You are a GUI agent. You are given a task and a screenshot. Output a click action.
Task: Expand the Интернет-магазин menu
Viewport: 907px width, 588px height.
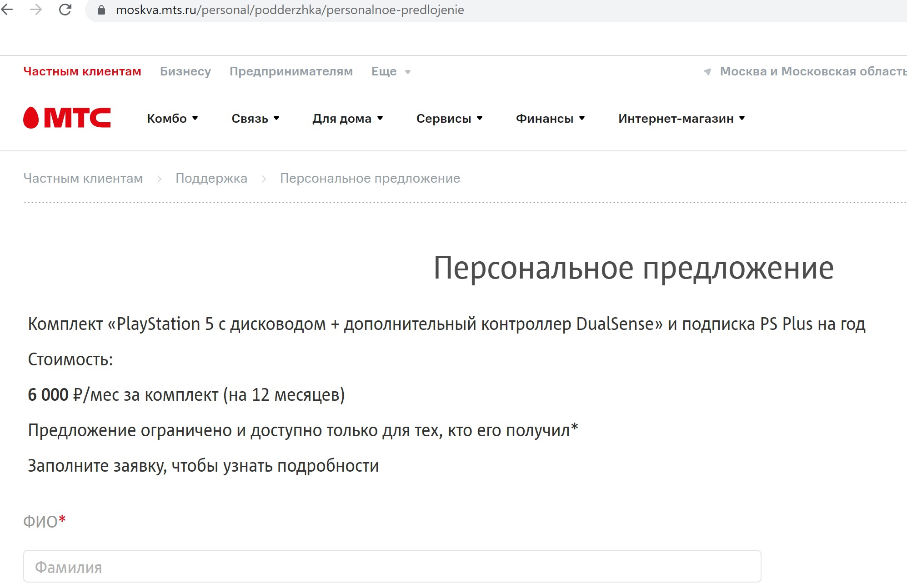coord(682,118)
